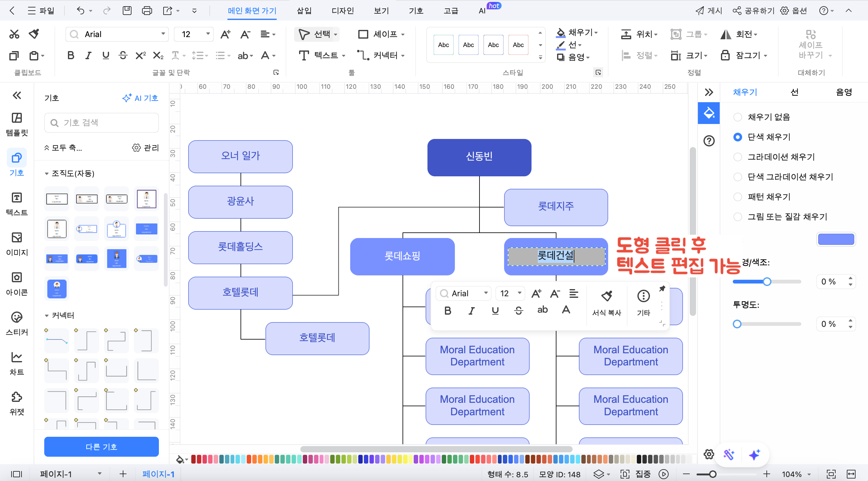Toggle Bold in the ribbon

point(70,55)
